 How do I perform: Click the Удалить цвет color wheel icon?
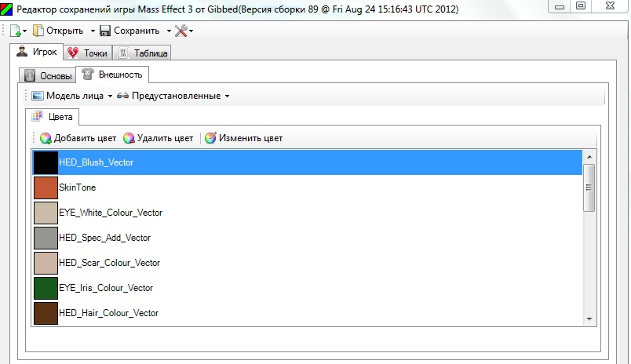tap(129, 138)
